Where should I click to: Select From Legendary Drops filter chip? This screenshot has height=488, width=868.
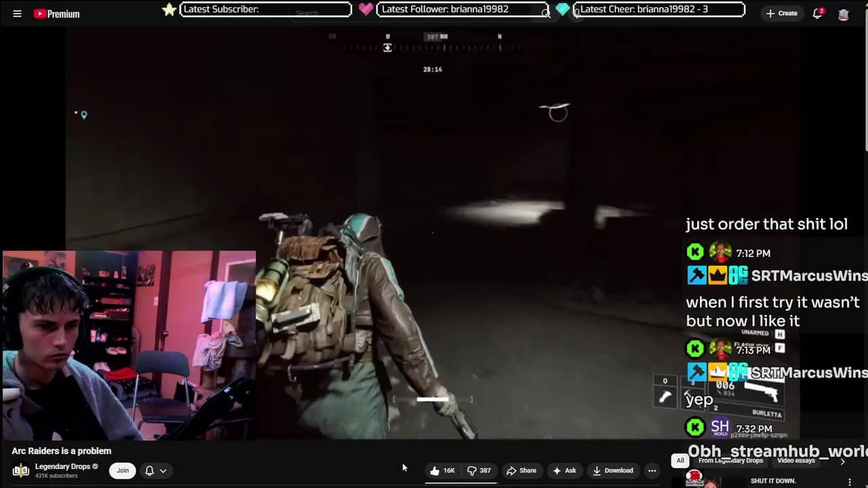click(x=730, y=461)
